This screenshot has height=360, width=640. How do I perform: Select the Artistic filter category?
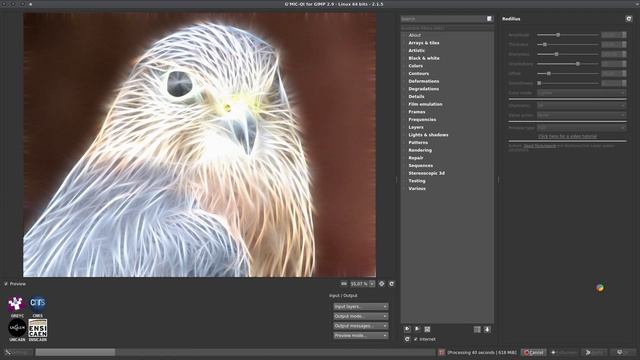click(x=416, y=51)
